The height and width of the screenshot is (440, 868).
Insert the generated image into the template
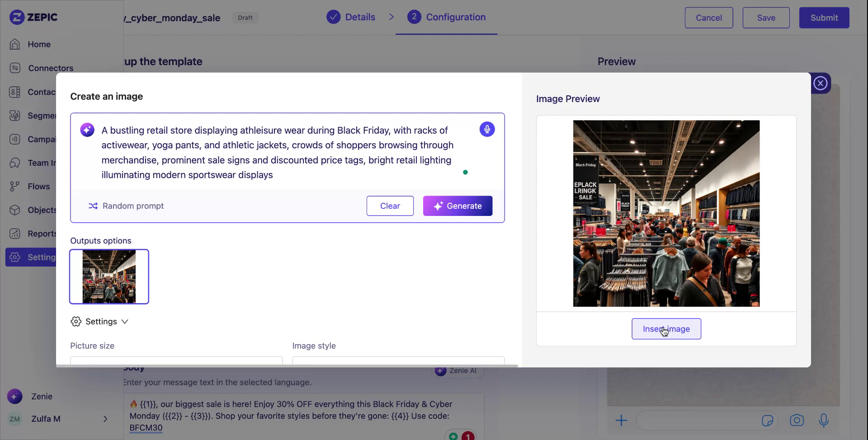pos(666,328)
